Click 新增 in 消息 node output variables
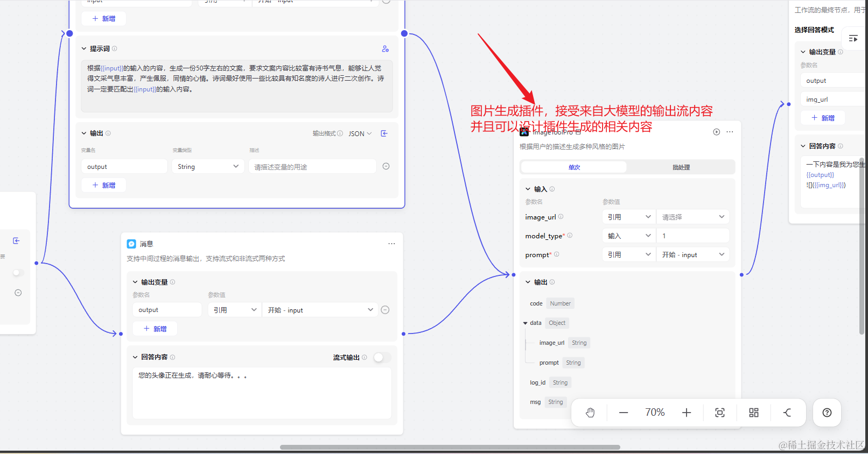The width and height of the screenshot is (868, 454). [x=155, y=329]
